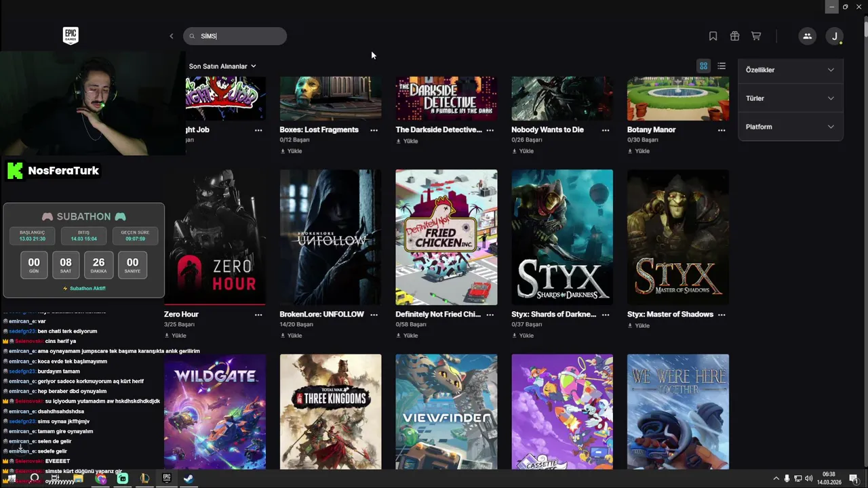
Task: Click '14/20 Başarı' under BrokenLore: UNFOLLOW
Action: (x=296, y=325)
